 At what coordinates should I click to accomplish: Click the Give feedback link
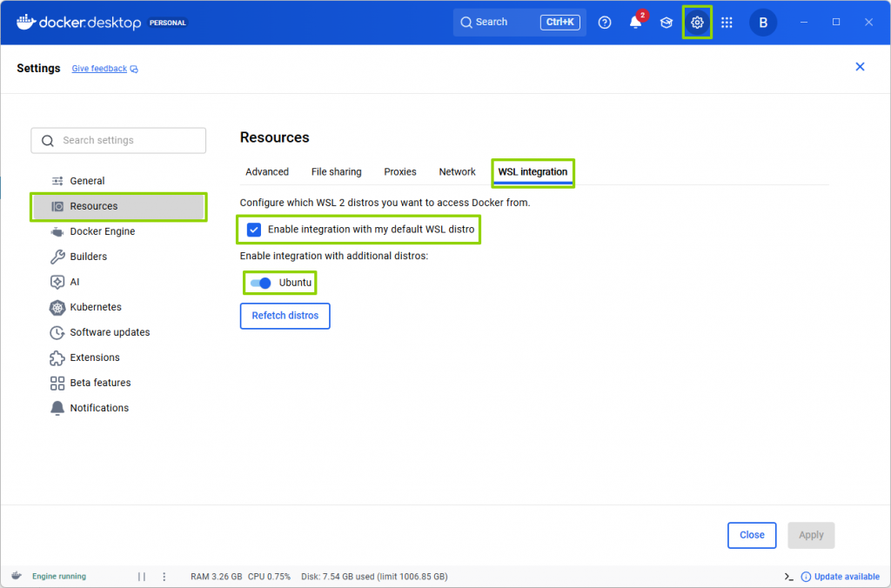pyautogui.click(x=99, y=69)
